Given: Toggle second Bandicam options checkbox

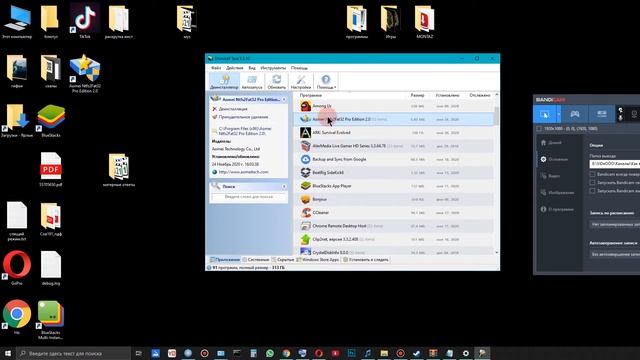Looking at the screenshot, I should pos(592,182).
